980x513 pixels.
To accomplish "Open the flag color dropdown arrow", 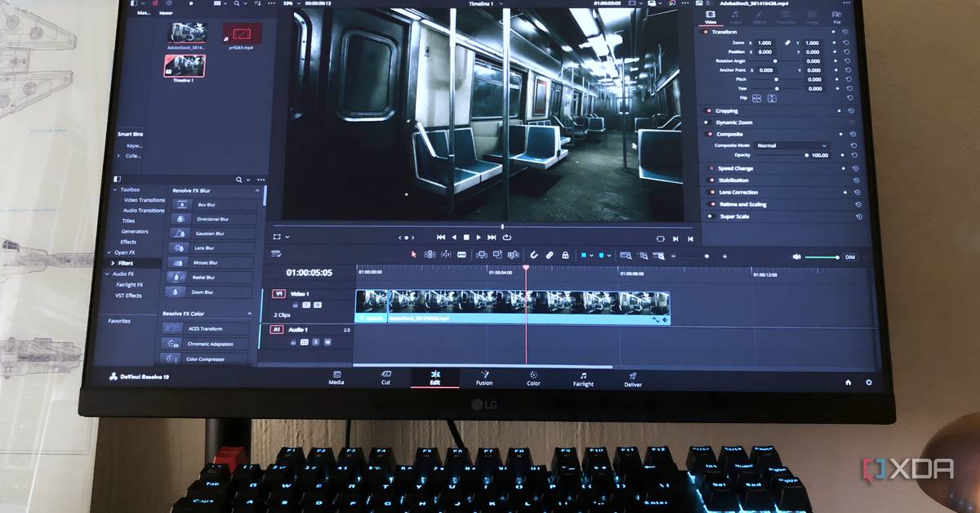I will point(591,255).
